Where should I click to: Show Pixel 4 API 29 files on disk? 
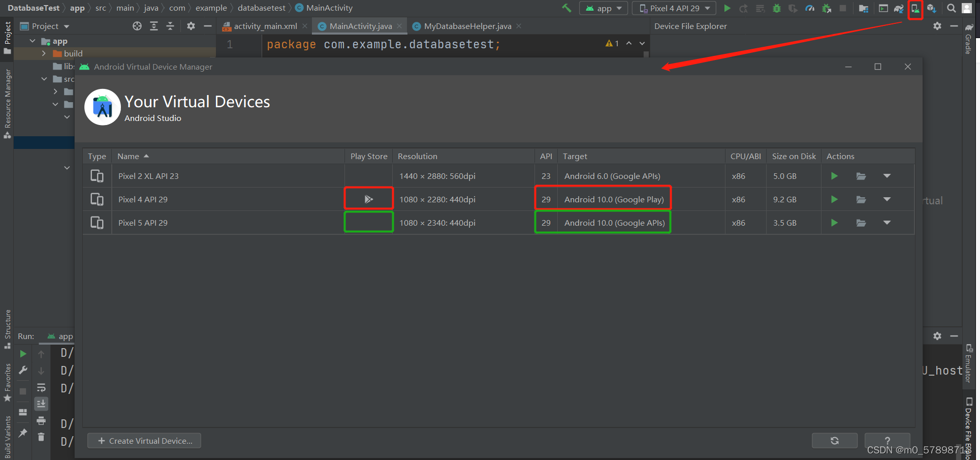tap(861, 199)
